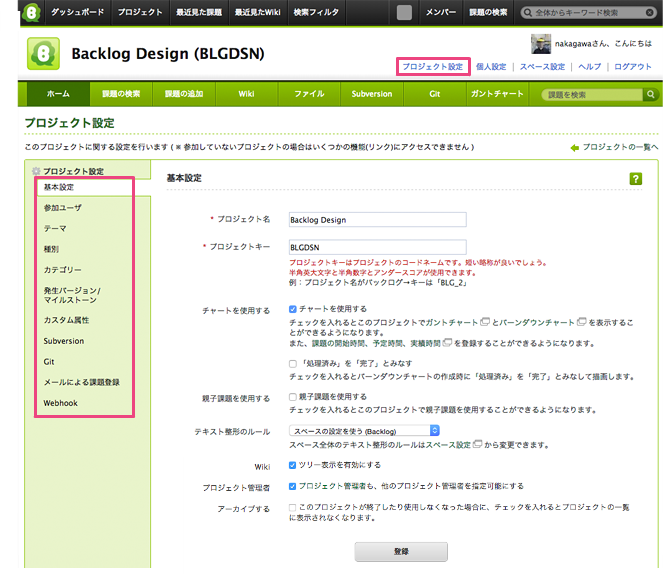Viewport: 663px width, 574px height.
Task: Open スペース設定 link in header
Action: coord(542,67)
